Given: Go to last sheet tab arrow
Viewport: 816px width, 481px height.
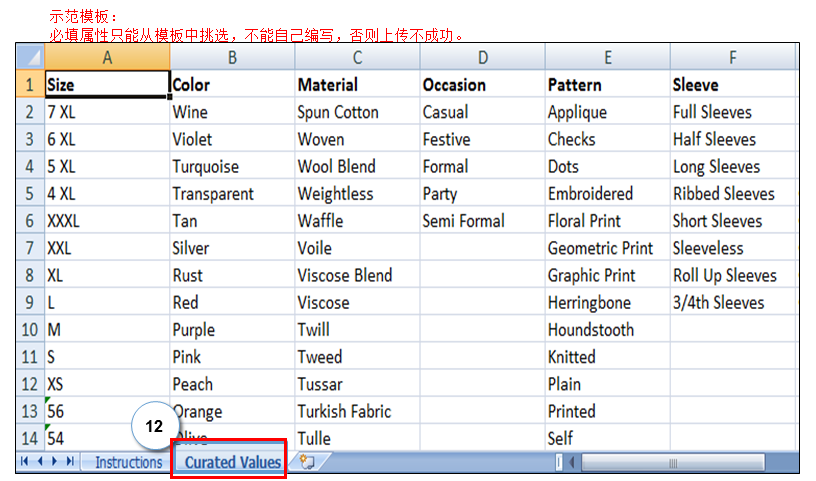Looking at the screenshot, I should point(70,461).
